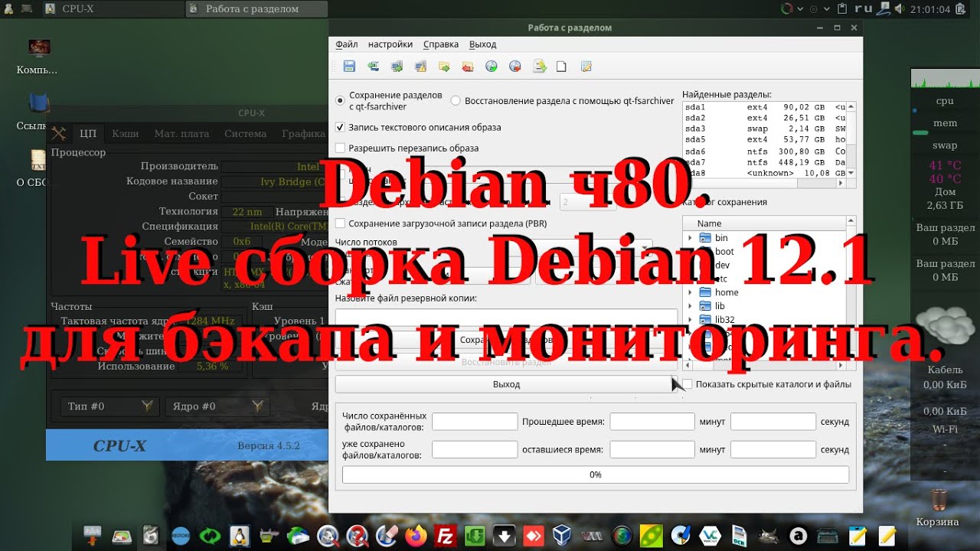Image resolution: width=980 pixels, height=551 pixels.
Task: Click the green download-arrow dock icon
Action: point(475,535)
